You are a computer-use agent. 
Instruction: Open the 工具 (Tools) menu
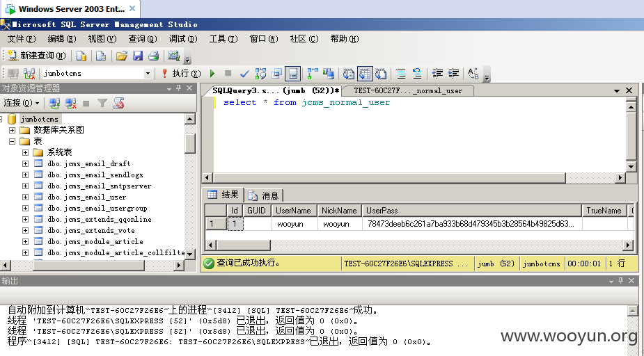[x=223, y=39]
